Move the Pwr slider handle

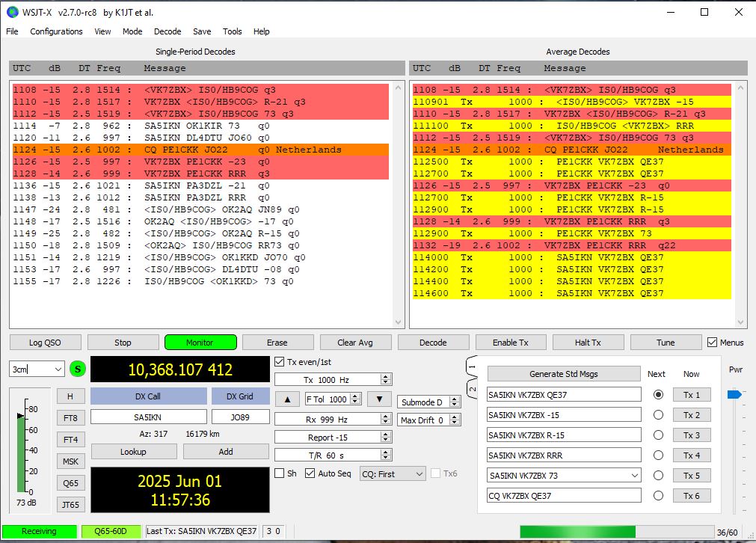tap(734, 394)
